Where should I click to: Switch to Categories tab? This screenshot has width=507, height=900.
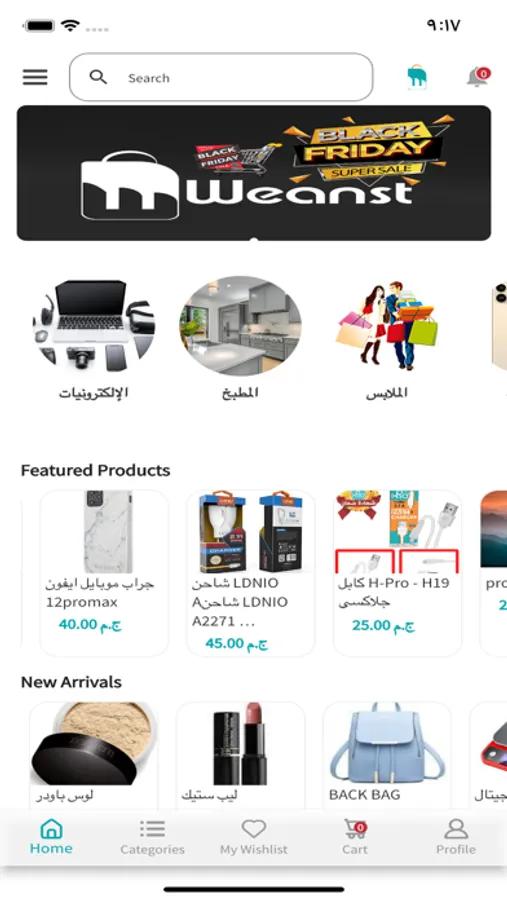[x=152, y=837]
